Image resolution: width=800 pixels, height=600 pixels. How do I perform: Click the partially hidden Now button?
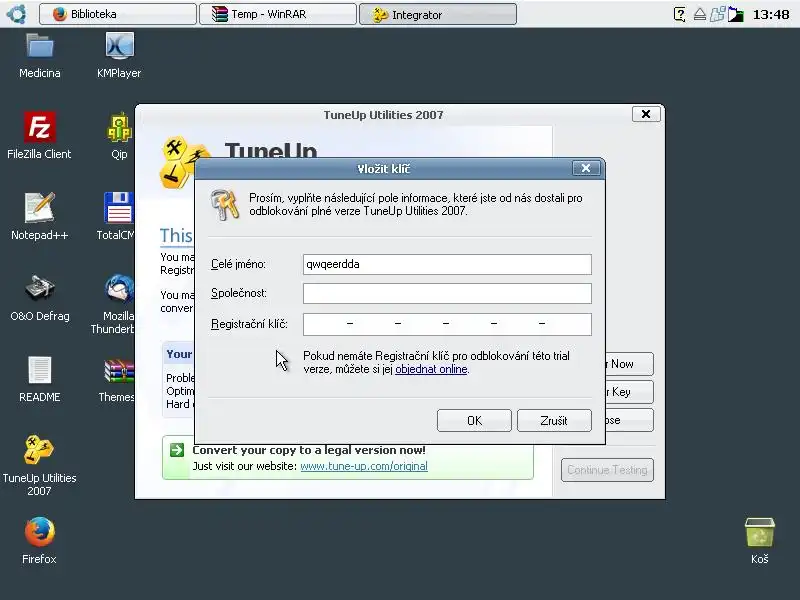click(x=629, y=364)
